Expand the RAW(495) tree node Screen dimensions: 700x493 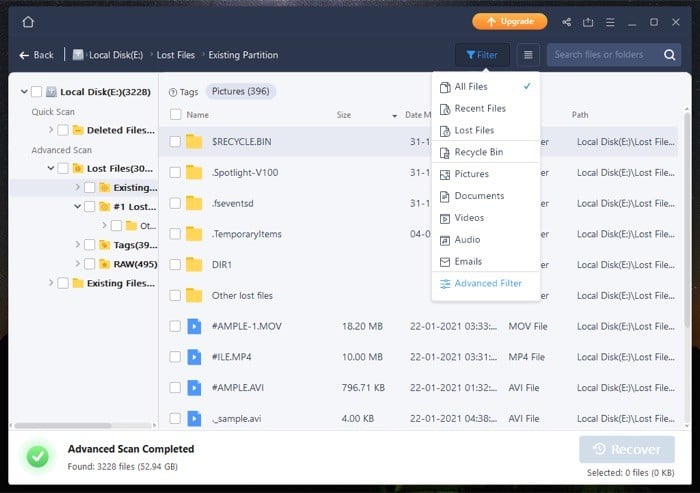pyautogui.click(x=78, y=264)
